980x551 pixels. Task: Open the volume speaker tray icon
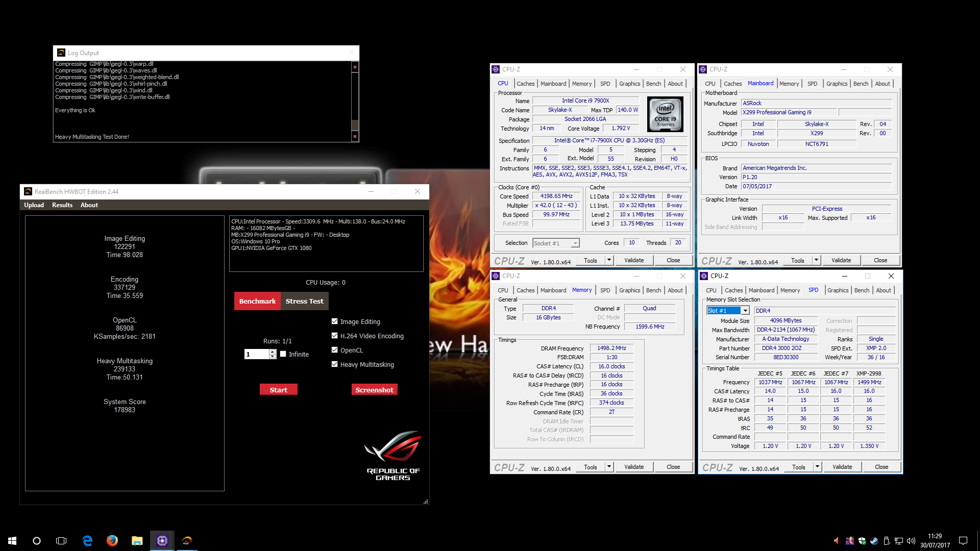pos(911,541)
